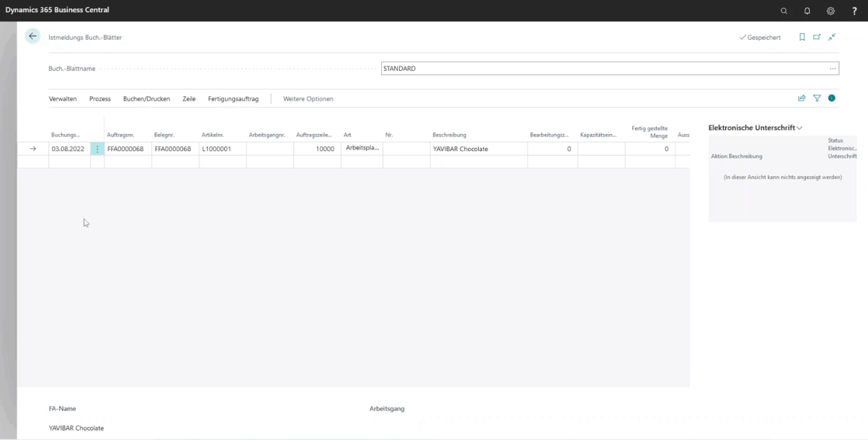Open the help question mark icon
This screenshot has height=440, width=868.
(x=854, y=11)
